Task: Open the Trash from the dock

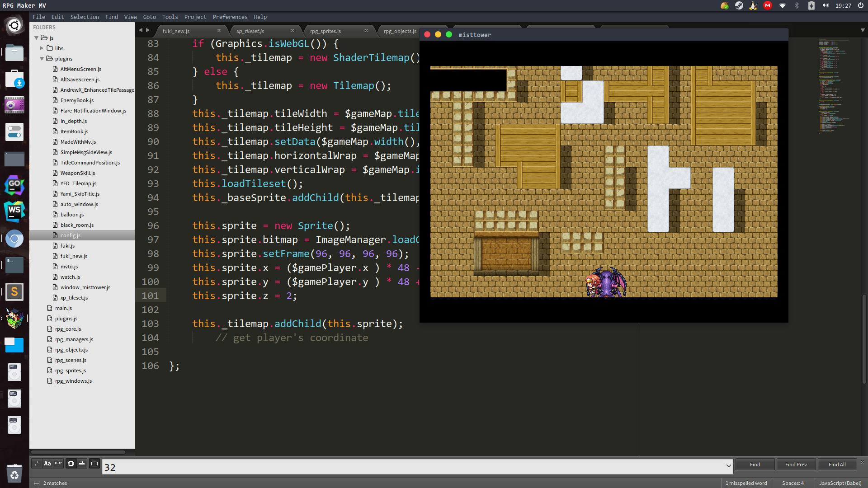Action: [14, 474]
